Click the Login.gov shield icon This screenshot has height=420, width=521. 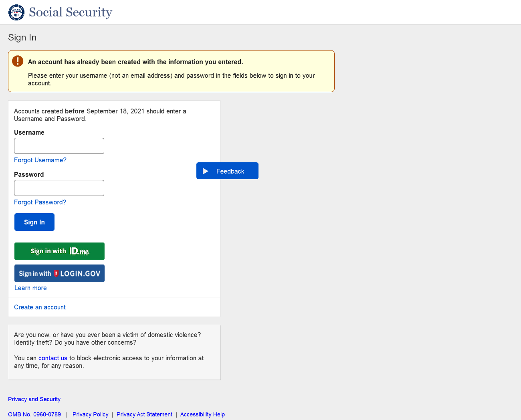(x=56, y=274)
